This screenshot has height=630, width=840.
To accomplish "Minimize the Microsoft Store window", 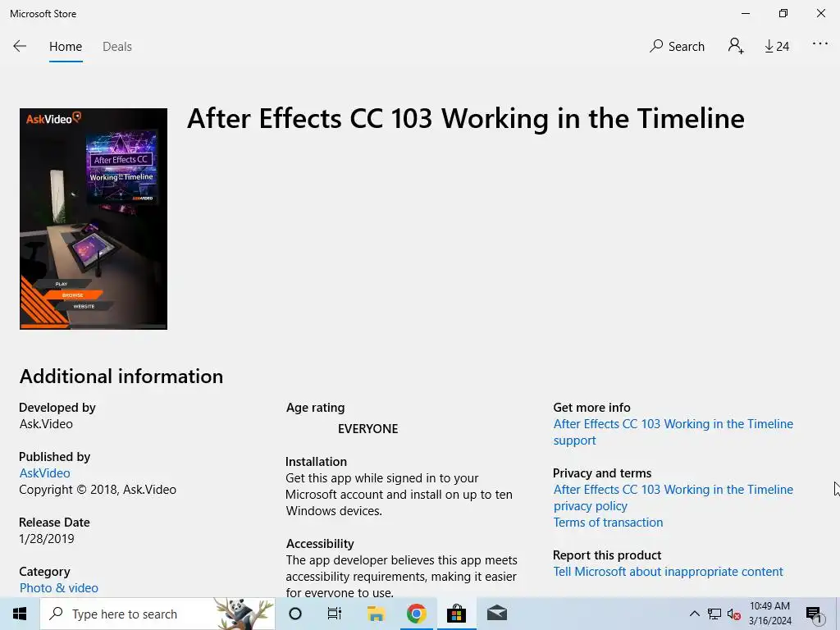I will tap(745, 13).
